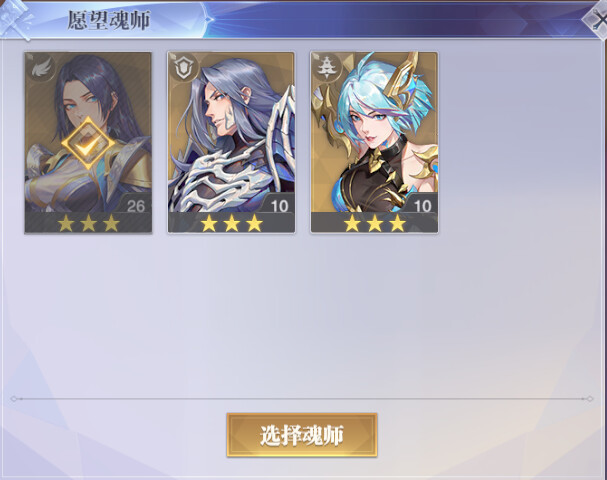
Task: Click the three-star rating under blue-haired card
Action: [x=375, y=223]
